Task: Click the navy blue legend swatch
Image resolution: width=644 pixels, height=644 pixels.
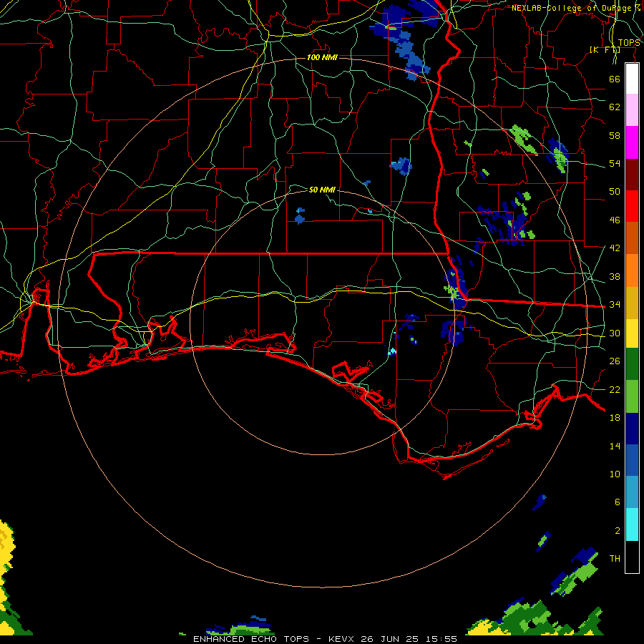Action: click(632, 429)
